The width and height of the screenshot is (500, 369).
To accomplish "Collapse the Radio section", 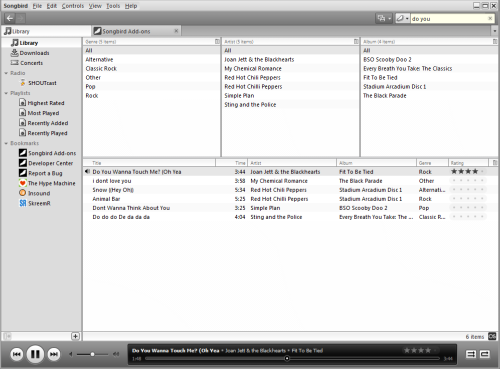I will click(x=6, y=73).
